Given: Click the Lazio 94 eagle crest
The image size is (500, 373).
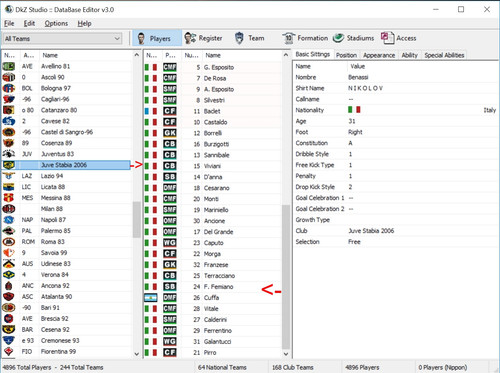Looking at the screenshot, I should (x=9, y=176).
